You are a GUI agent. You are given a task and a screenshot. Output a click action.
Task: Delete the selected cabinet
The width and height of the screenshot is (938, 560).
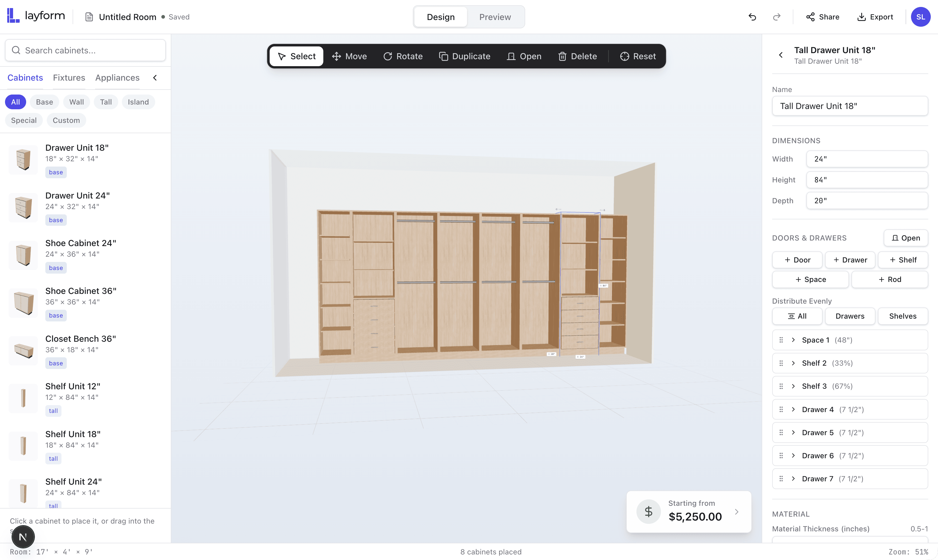coord(577,56)
